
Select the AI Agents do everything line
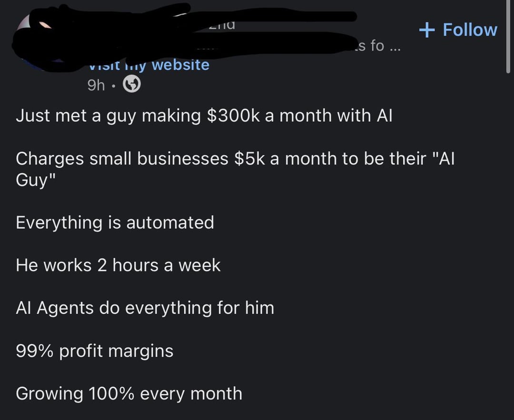[x=145, y=308]
